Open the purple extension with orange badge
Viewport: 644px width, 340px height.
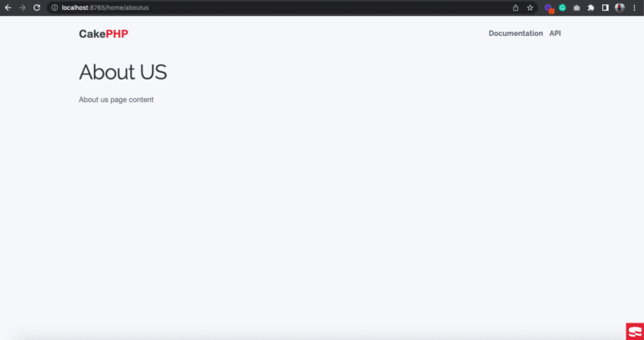[x=549, y=8]
